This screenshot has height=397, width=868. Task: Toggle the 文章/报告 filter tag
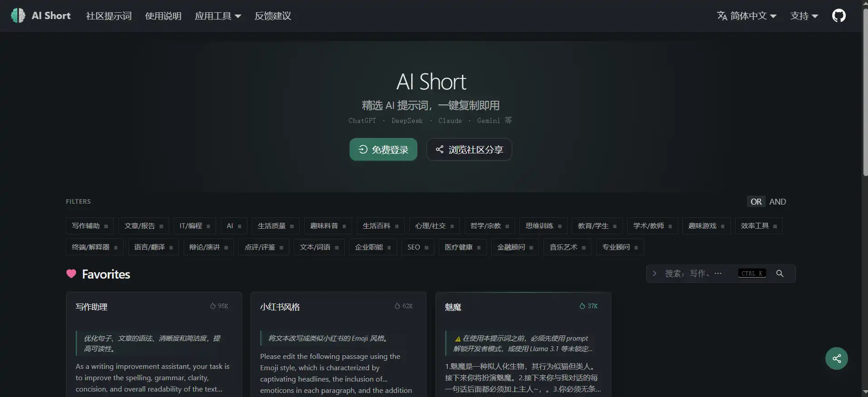tap(144, 225)
